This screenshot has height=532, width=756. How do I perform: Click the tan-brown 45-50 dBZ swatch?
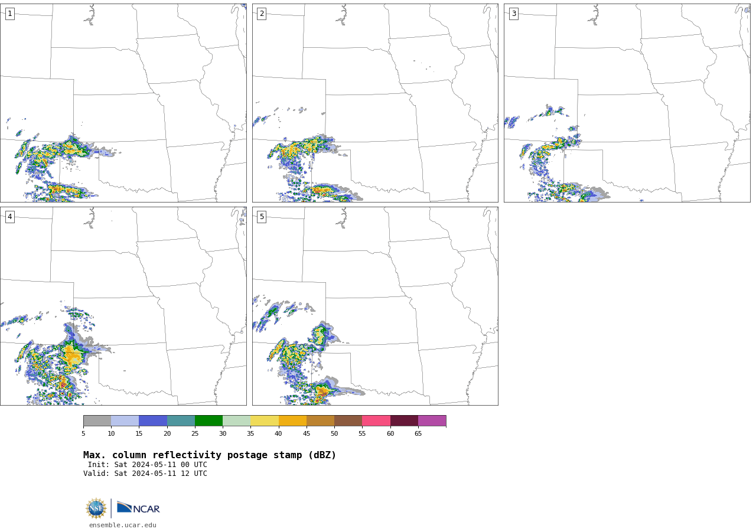point(320,420)
